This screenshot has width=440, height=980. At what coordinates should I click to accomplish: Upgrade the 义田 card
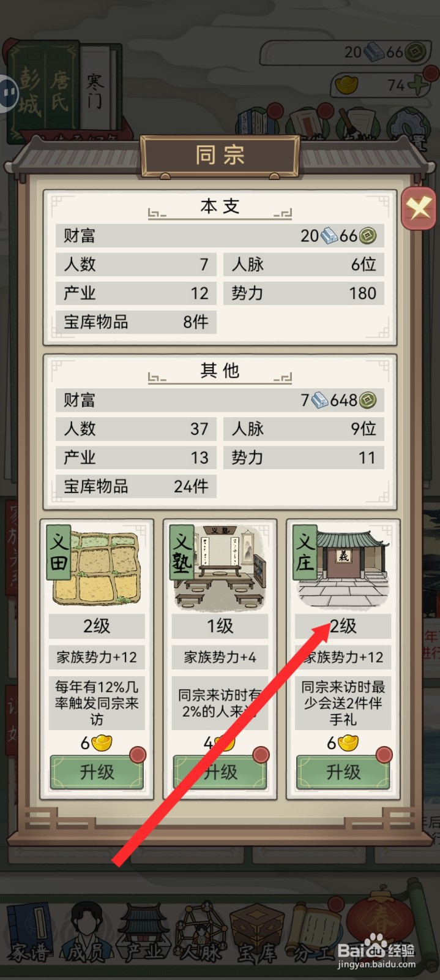[x=97, y=771]
